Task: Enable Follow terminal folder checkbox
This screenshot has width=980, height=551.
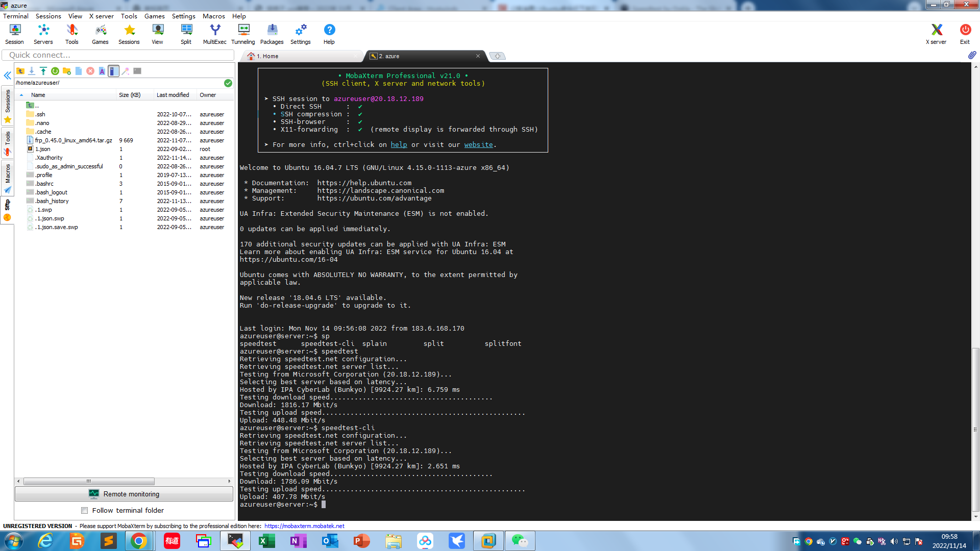Action: (x=85, y=510)
